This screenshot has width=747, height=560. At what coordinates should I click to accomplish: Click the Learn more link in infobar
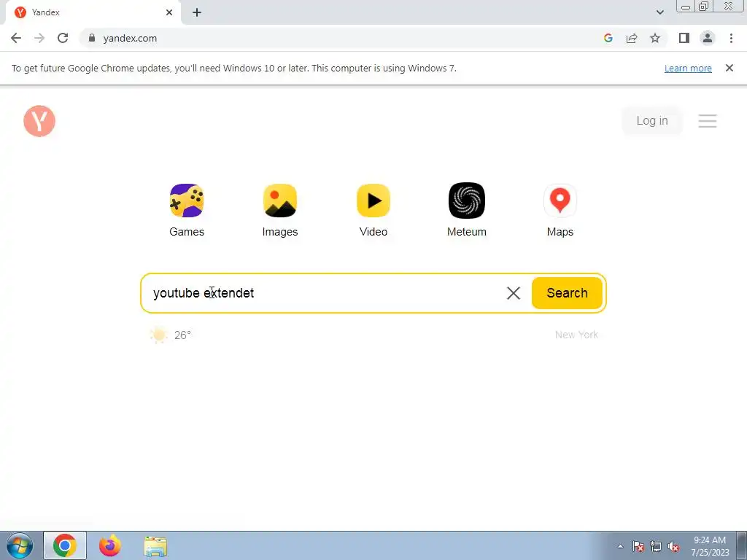[688, 68]
